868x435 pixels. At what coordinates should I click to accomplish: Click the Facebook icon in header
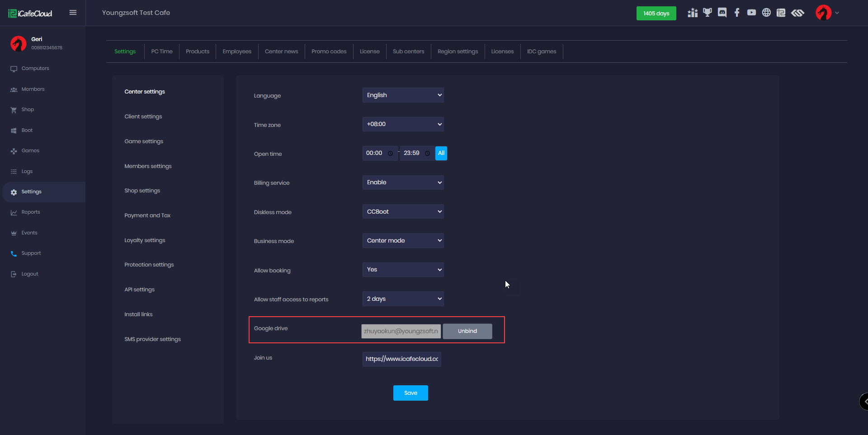click(737, 13)
